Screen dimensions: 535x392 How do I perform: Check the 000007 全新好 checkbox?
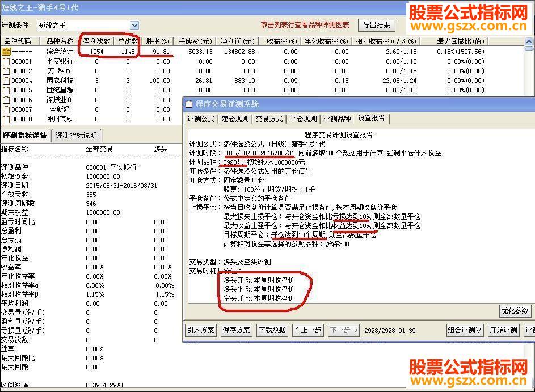coord(6,110)
